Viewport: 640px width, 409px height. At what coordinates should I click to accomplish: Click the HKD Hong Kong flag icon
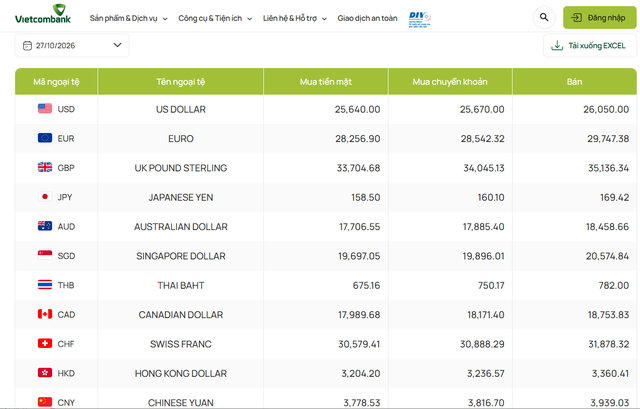pyautogui.click(x=45, y=373)
